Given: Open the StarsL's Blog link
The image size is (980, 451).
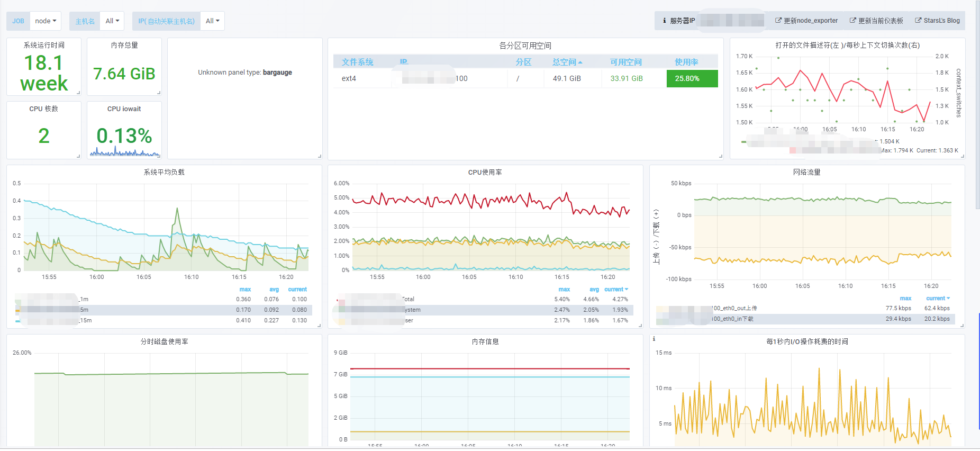Looking at the screenshot, I should coord(937,21).
